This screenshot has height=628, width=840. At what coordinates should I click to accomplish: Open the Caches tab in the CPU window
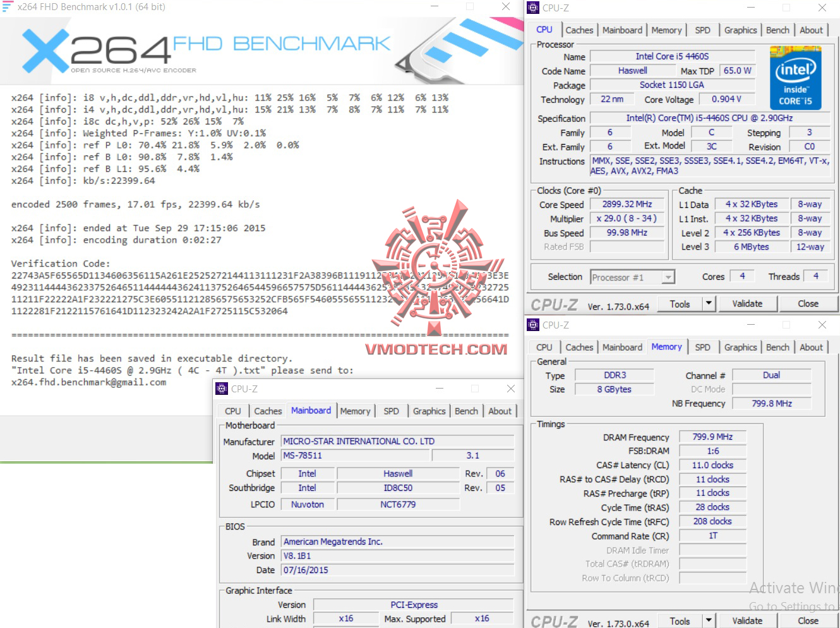[x=579, y=30]
